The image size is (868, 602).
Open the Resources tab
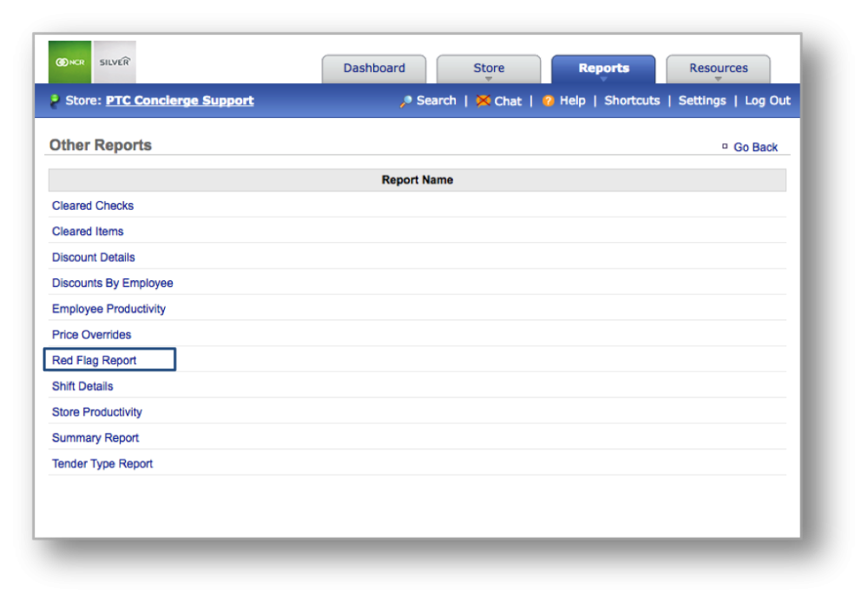coord(718,69)
